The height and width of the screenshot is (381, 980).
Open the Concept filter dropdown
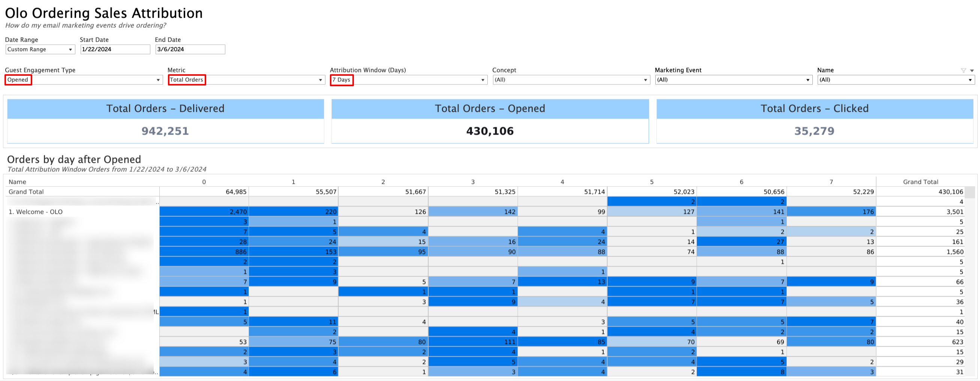(x=571, y=80)
